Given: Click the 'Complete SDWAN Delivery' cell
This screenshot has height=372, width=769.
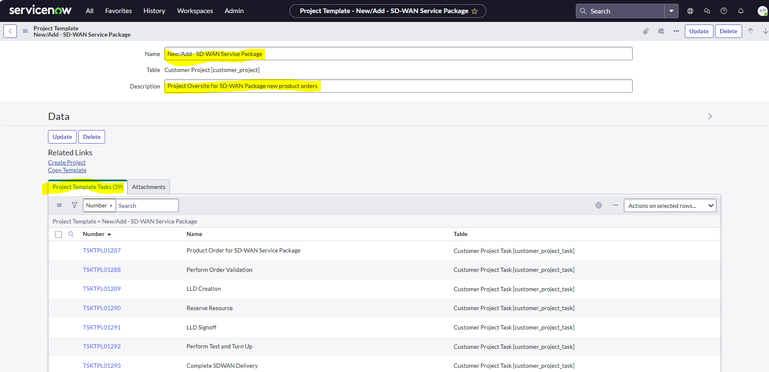Looking at the screenshot, I should [x=222, y=366].
